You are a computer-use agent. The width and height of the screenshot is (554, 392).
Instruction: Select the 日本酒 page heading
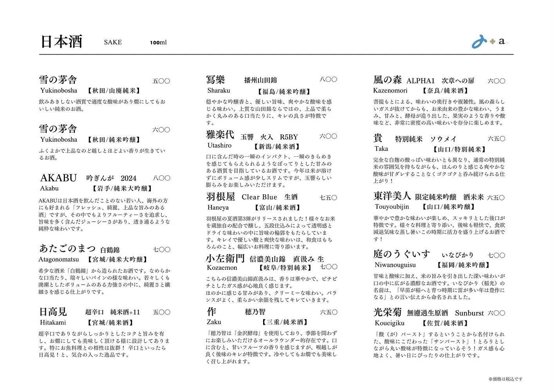coord(61,42)
